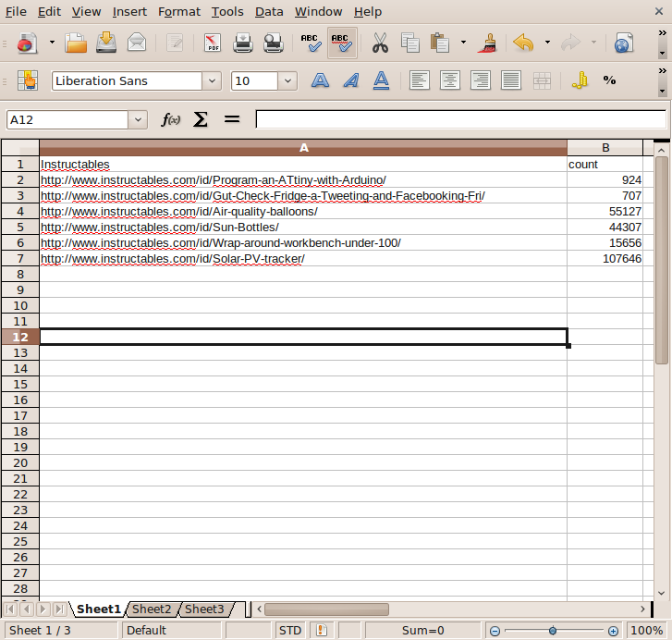Apply Currency number format

click(x=580, y=80)
